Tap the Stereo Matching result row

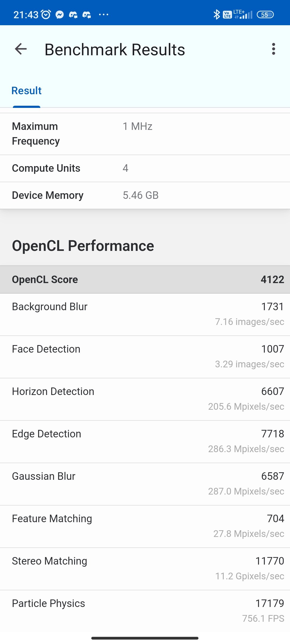tap(145, 569)
